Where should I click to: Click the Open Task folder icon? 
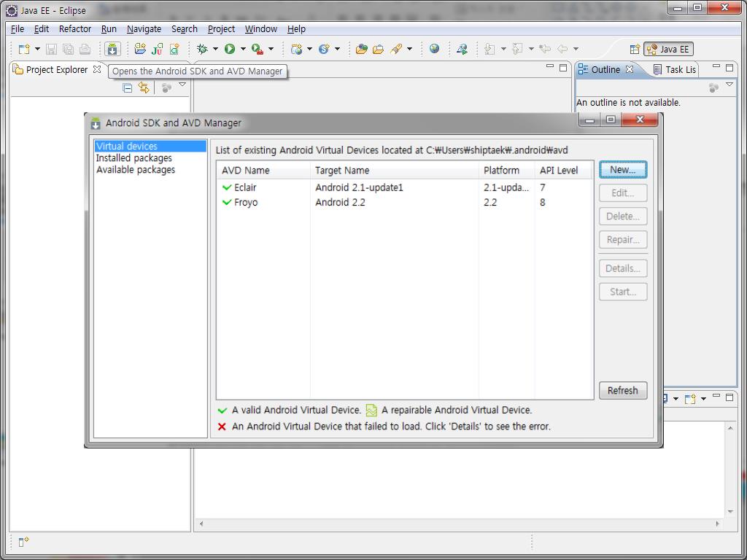[379, 49]
